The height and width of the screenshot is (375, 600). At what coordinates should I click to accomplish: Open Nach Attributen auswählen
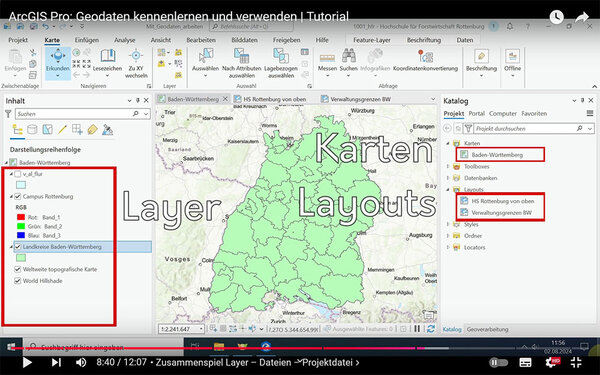(241, 63)
